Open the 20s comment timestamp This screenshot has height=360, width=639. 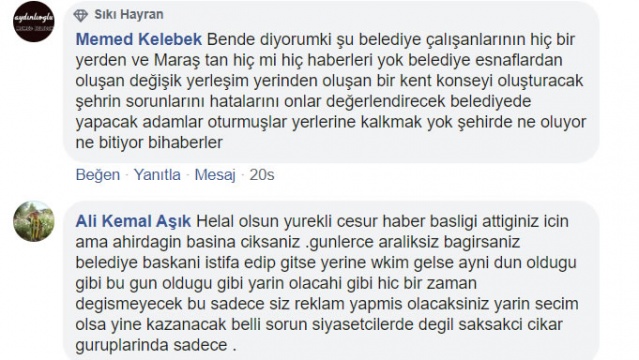point(262,175)
